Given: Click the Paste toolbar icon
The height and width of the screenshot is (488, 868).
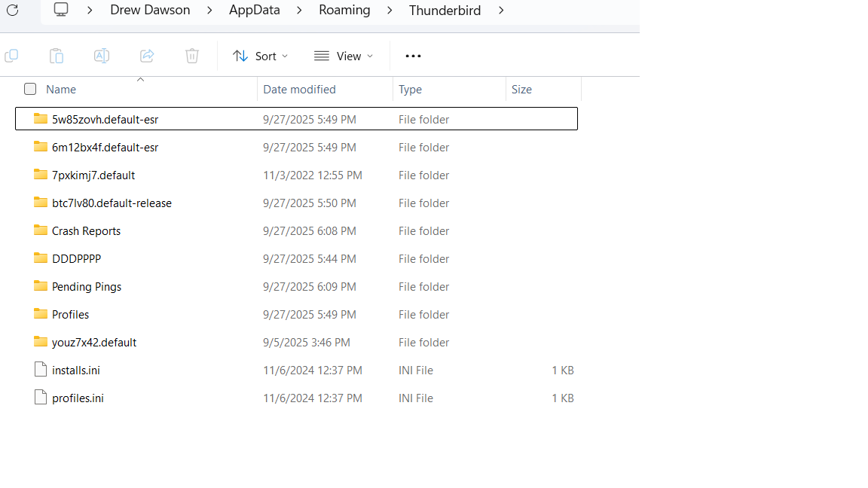Looking at the screenshot, I should [57, 56].
